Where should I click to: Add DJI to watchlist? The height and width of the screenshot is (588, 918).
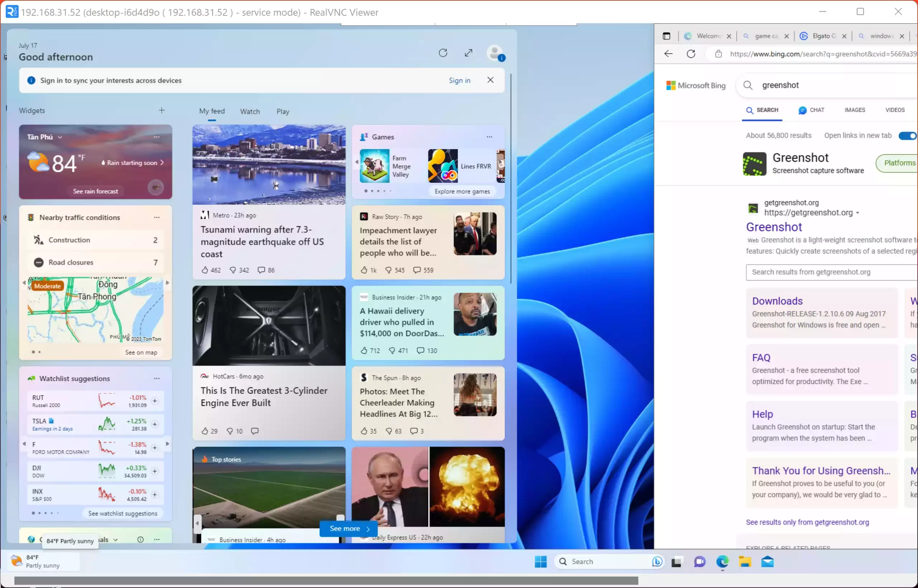tap(155, 471)
